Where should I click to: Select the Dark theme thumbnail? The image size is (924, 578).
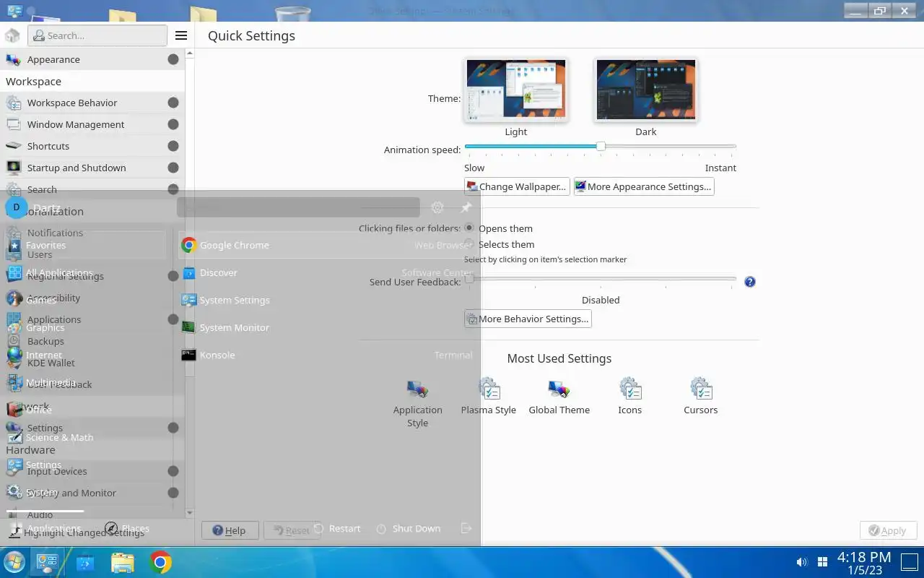click(646, 90)
